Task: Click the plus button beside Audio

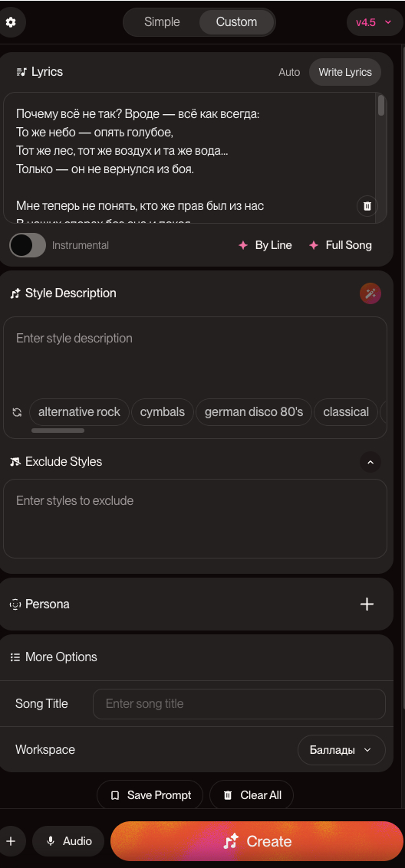Action: click(x=11, y=841)
